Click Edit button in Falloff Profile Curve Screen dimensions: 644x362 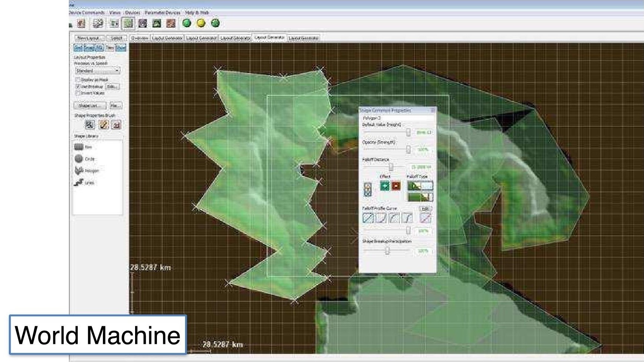[x=425, y=209]
